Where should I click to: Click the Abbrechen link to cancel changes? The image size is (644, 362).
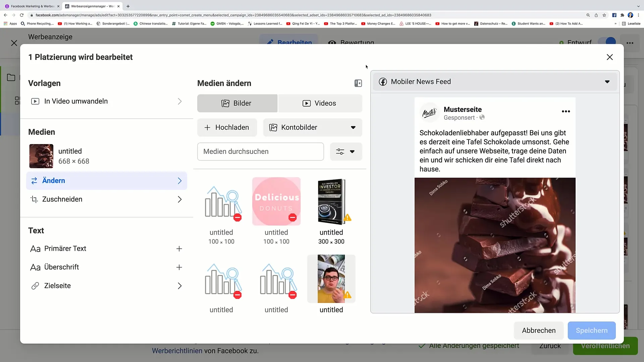(x=538, y=330)
